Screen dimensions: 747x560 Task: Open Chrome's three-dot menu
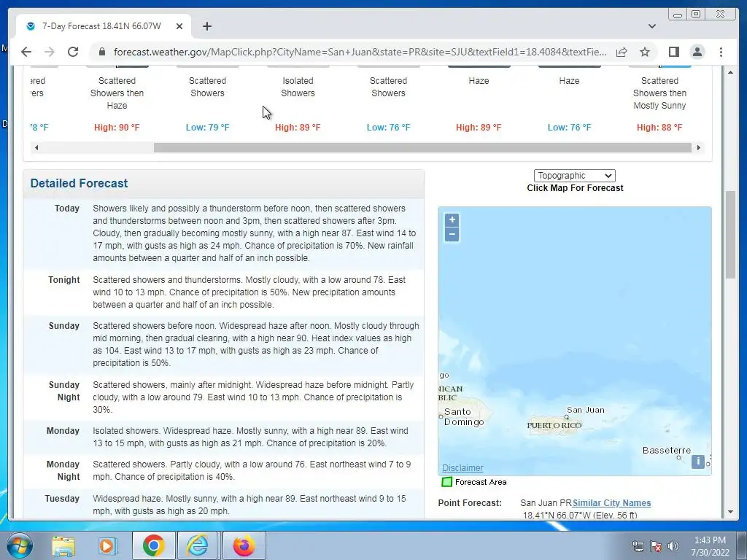721,52
